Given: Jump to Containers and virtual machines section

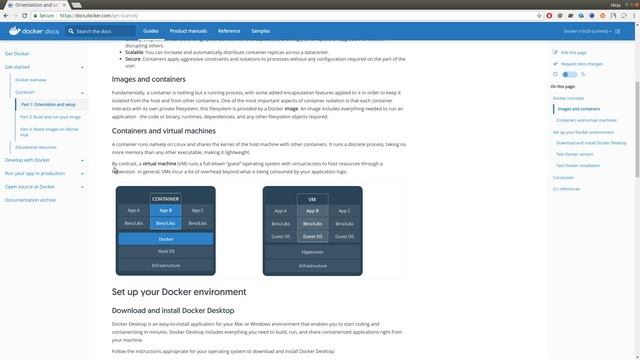Looking at the screenshot, I should pyautogui.click(x=586, y=120).
